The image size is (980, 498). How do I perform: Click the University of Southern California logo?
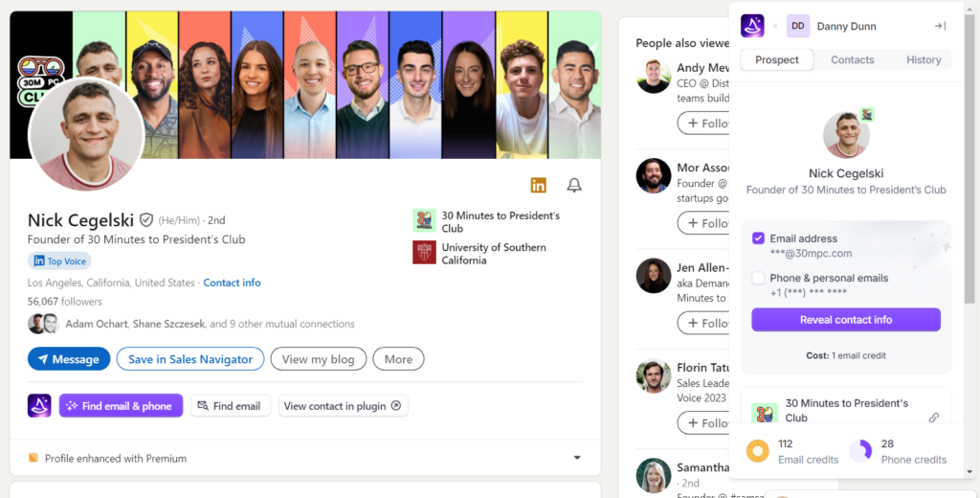[424, 253]
